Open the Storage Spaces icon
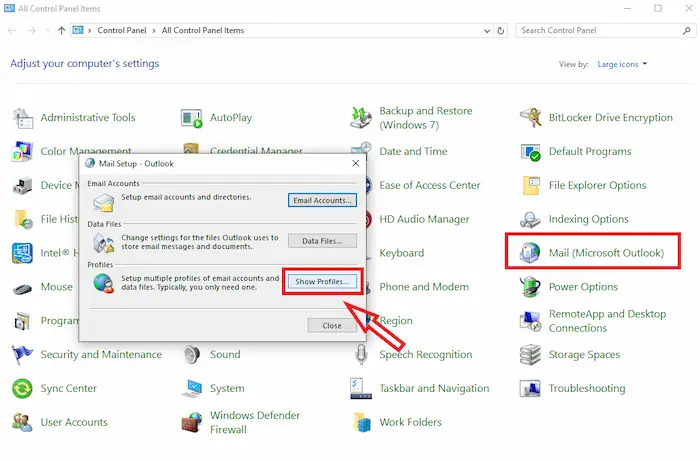 (x=530, y=355)
